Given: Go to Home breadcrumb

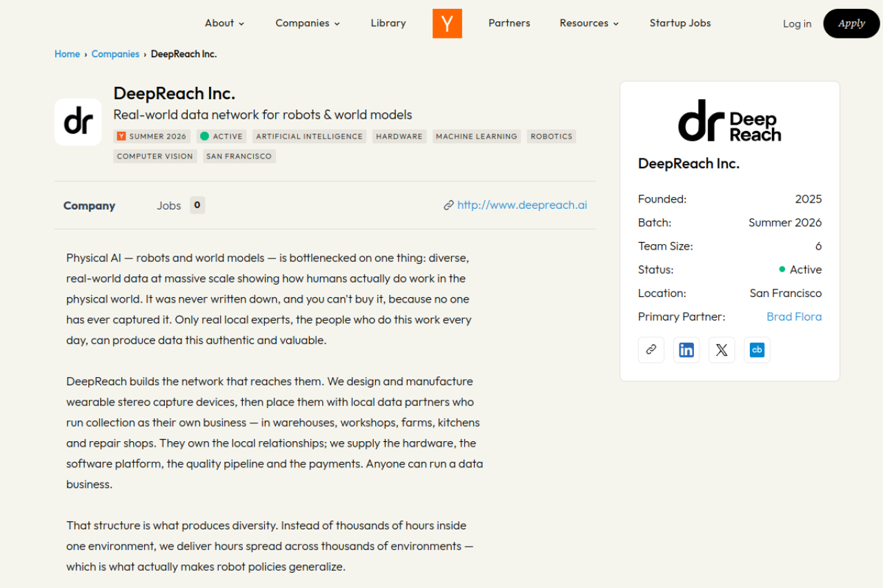Looking at the screenshot, I should (x=67, y=54).
